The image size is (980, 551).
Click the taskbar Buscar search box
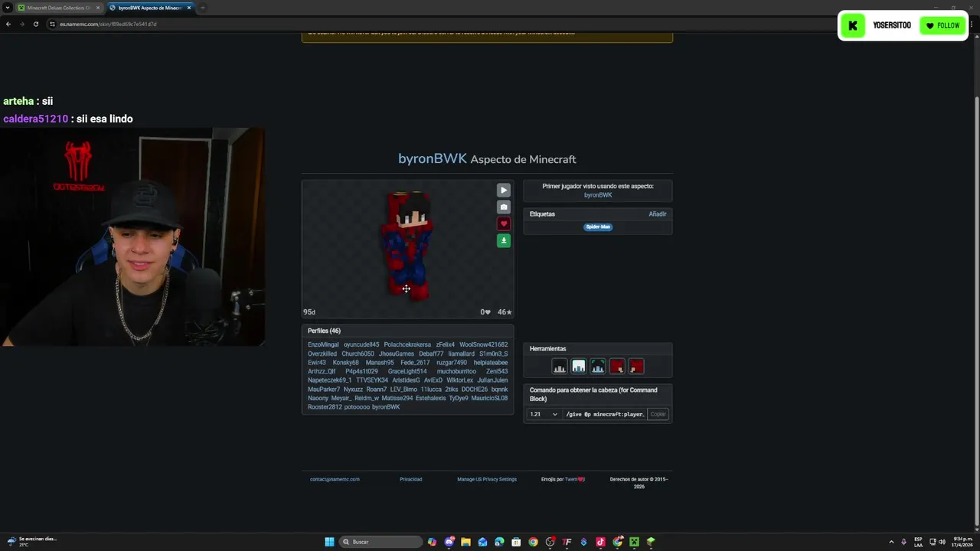pos(381,542)
